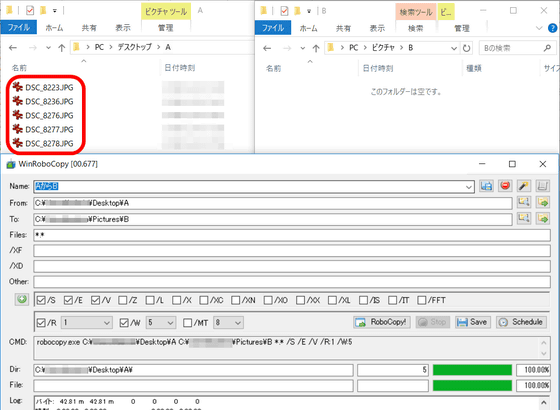Click the checkmark properties icon in window A title bar

(30, 11)
